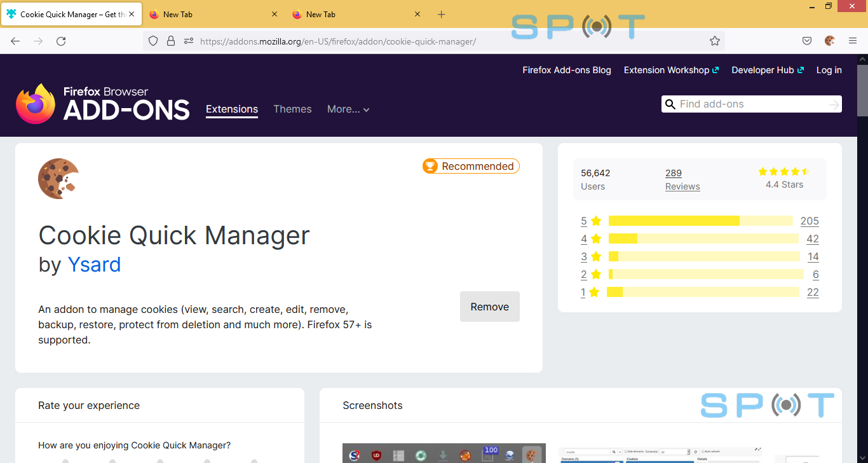This screenshot has width=868, height=463.
Task: Open the 42 four-star reviews count
Action: (813, 238)
